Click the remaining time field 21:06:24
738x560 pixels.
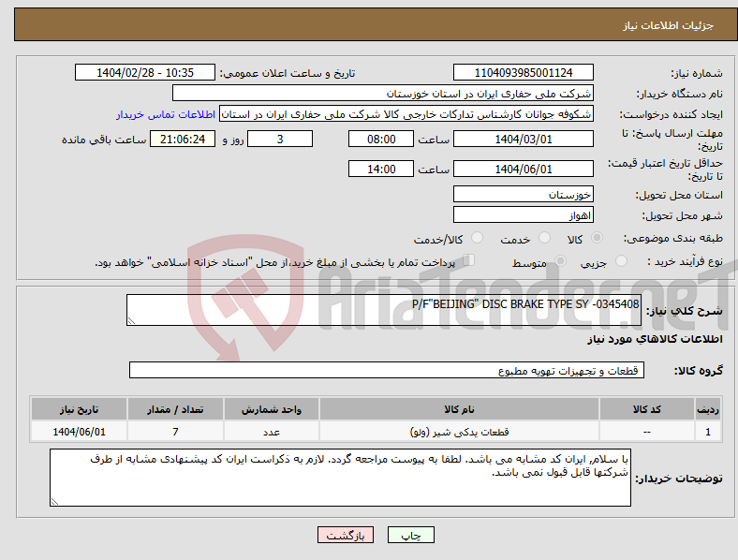pyautogui.click(x=183, y=140)
